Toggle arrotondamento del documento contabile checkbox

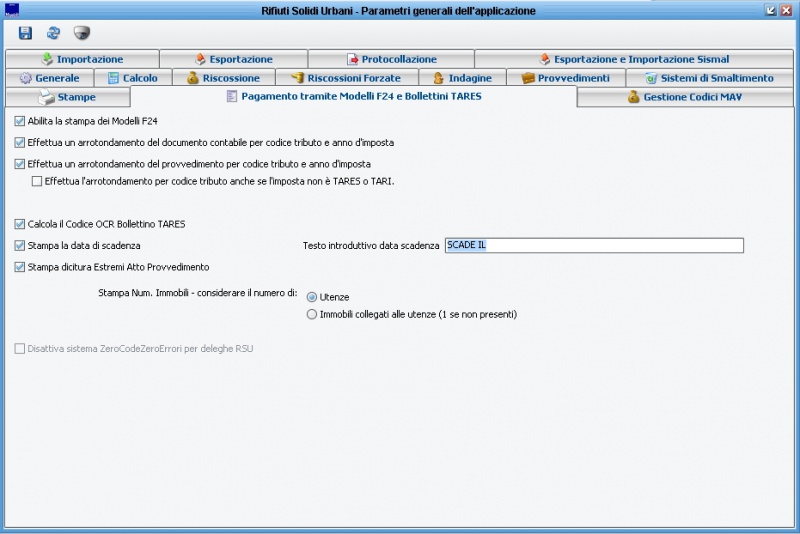click(19, 142)
